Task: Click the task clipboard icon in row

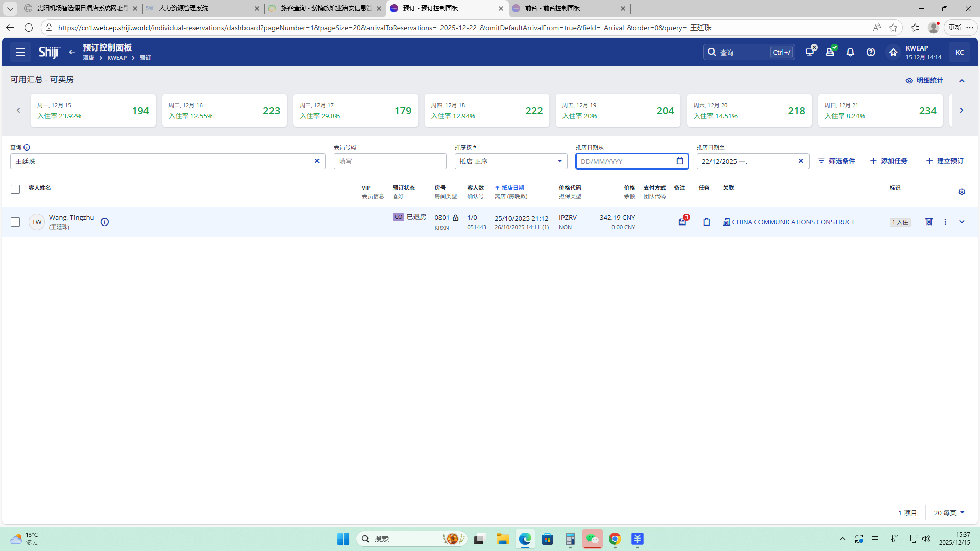Action: 706,222
